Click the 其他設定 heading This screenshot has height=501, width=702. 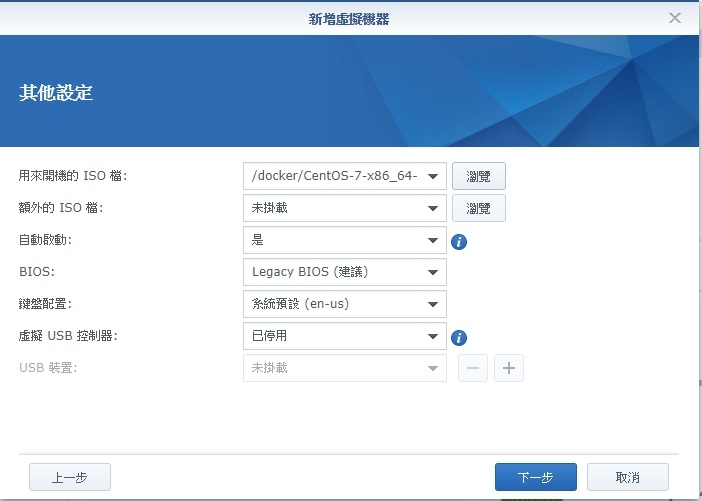click(x=56, y=93)
